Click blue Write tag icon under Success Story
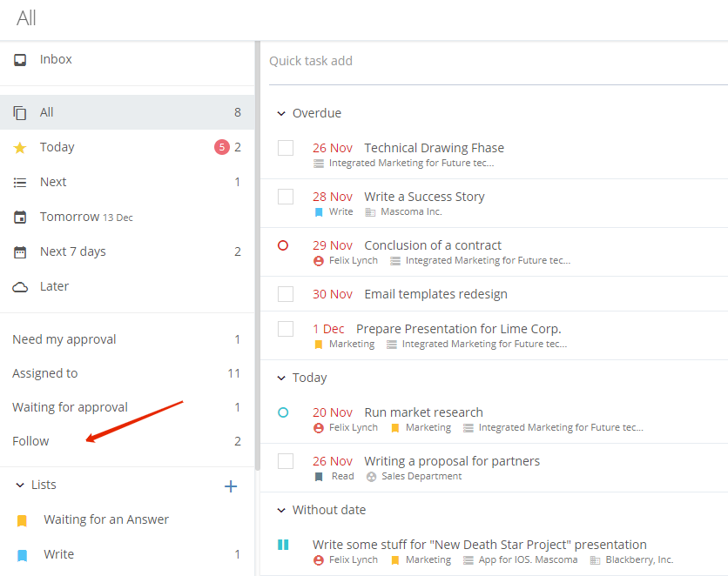This screenshot has width=728, height=576. point(319,212)
